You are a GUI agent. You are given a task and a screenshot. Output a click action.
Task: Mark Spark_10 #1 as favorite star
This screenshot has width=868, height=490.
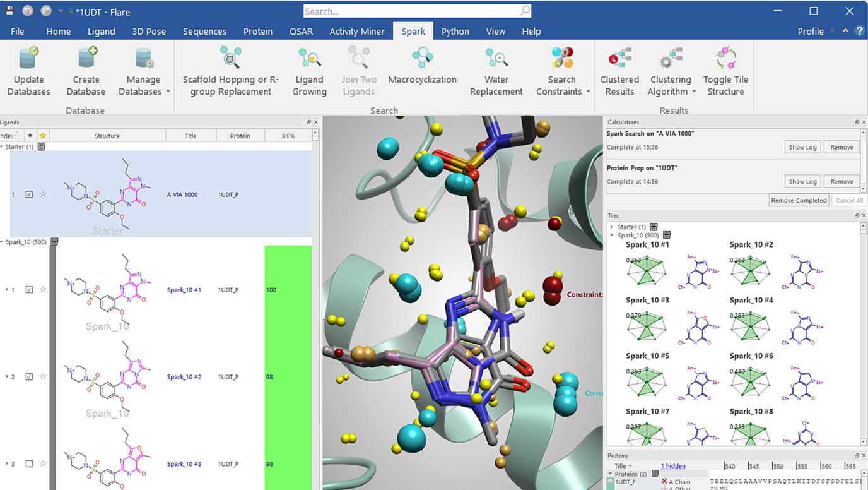click(x=43, y=290)
